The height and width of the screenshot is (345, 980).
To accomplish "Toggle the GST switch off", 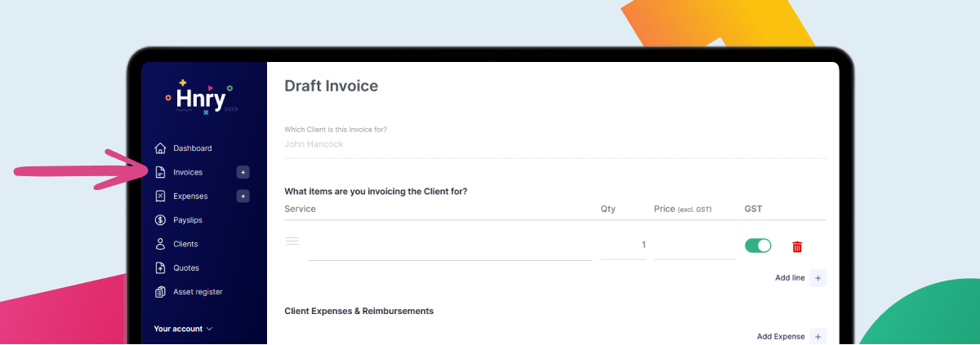I will [758, 245].
